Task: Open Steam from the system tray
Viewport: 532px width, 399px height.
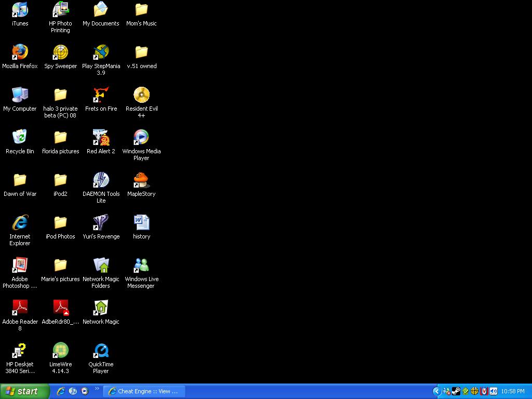Action: pyautogui.click(x=456, y=391)
